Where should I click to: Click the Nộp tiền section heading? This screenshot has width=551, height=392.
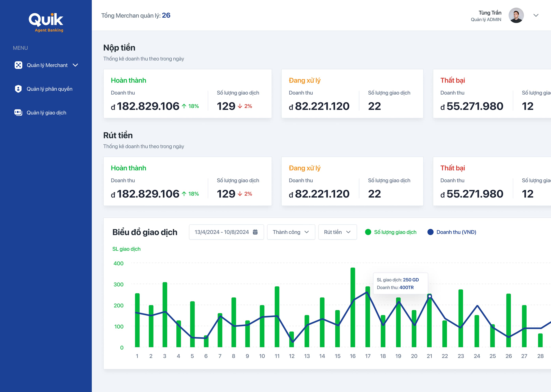(x=119, y=47)
